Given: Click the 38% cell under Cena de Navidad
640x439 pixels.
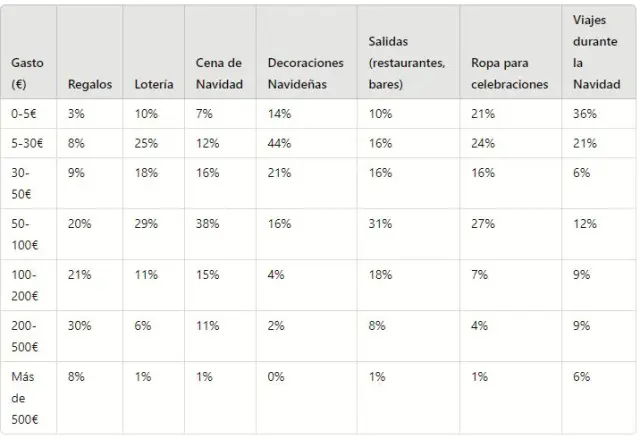Looking at the screenshot, I should (207, 223).
